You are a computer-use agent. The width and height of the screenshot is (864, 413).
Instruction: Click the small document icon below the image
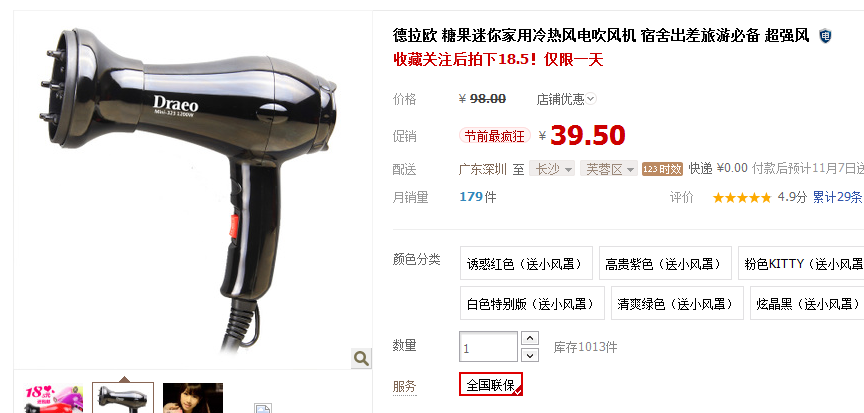[263, 408]
